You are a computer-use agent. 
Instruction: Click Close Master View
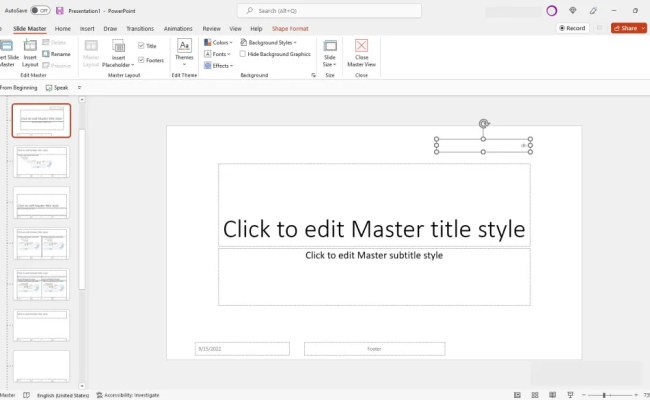point(361,53)
